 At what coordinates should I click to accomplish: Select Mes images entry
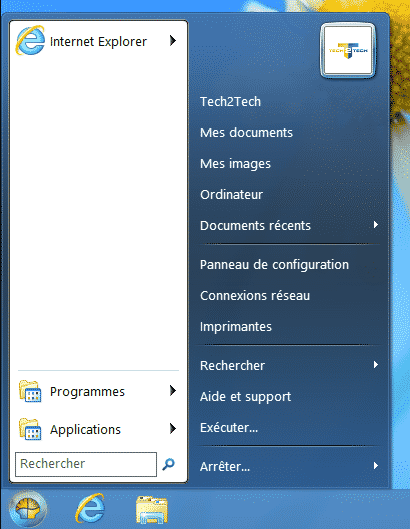pos(235,164)
